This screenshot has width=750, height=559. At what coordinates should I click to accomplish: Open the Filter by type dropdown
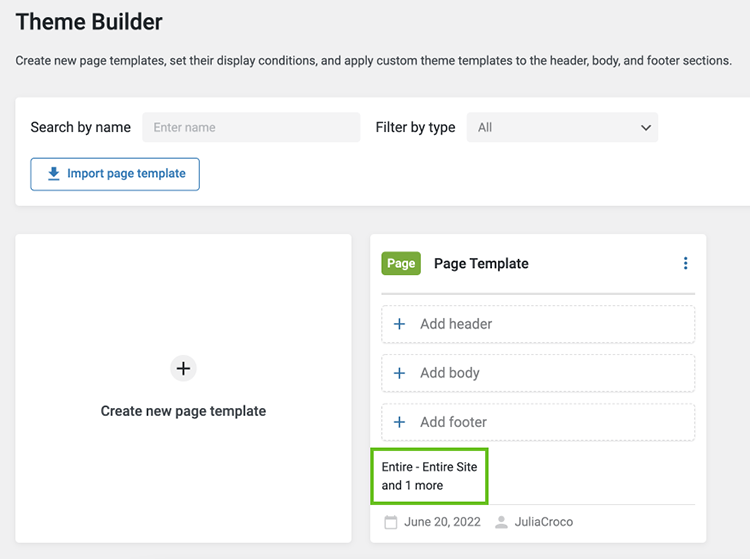click(x=562, y=127)
